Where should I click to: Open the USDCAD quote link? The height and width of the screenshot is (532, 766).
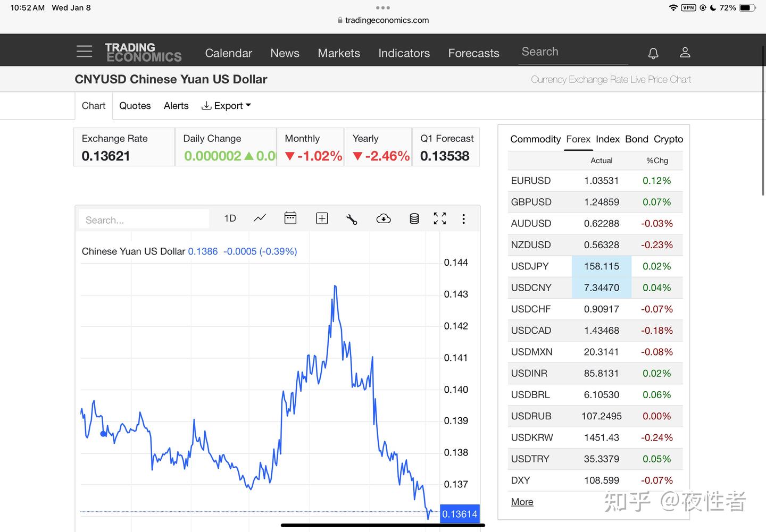(x=531, y=331)
